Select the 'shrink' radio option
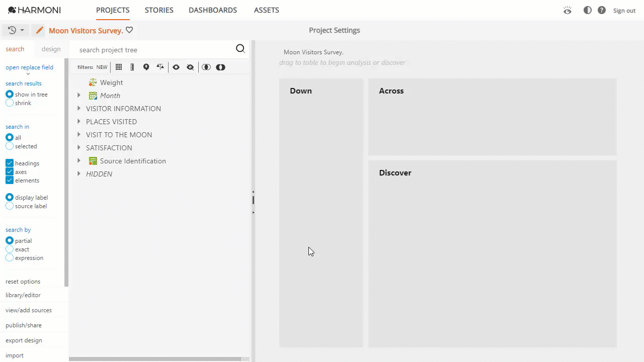This screenshot has width=644, height=362. 10,103
